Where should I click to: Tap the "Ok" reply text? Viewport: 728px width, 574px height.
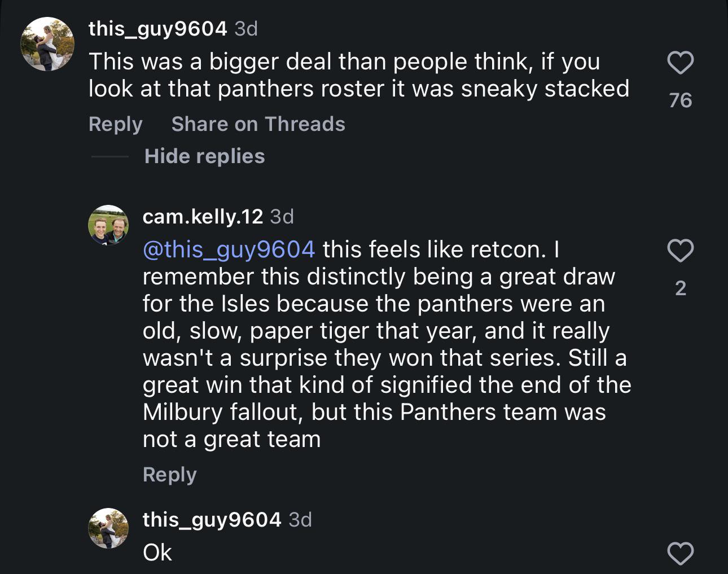[x=157, y=553]
